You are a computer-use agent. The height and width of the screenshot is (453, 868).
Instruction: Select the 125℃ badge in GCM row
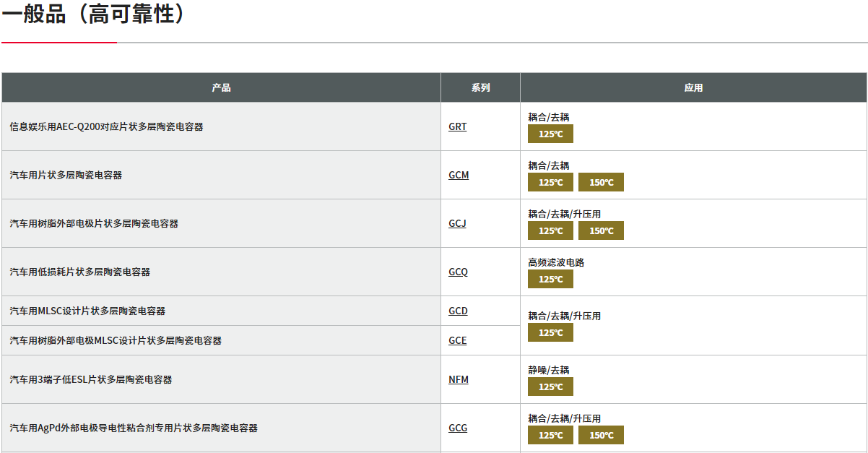tap(550, 182)
